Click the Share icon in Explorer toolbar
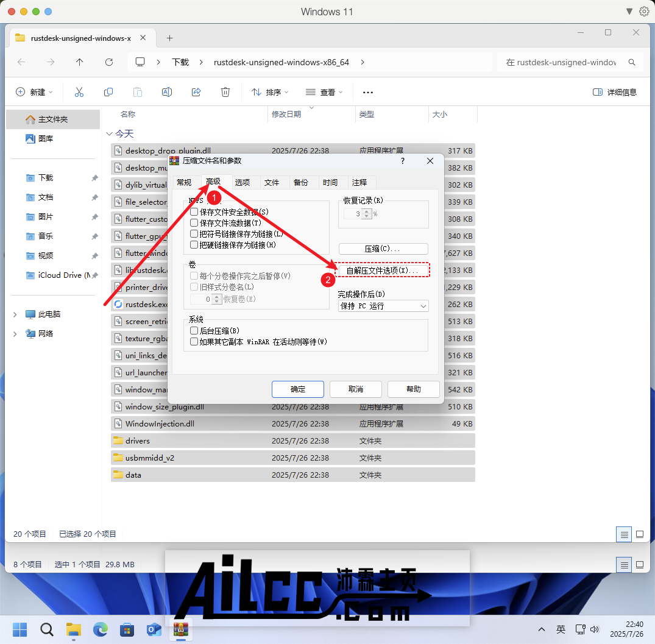 (x=196, y=92)
